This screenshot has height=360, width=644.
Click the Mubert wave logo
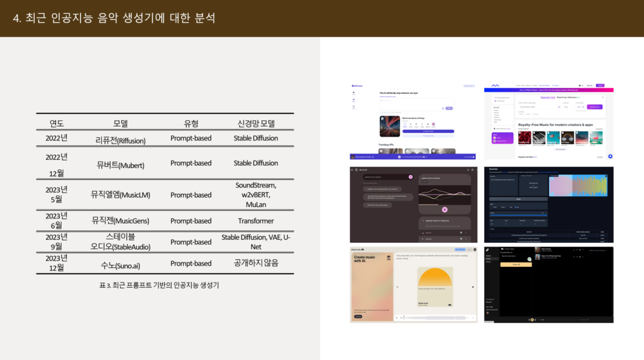click(x=496, y=86)
